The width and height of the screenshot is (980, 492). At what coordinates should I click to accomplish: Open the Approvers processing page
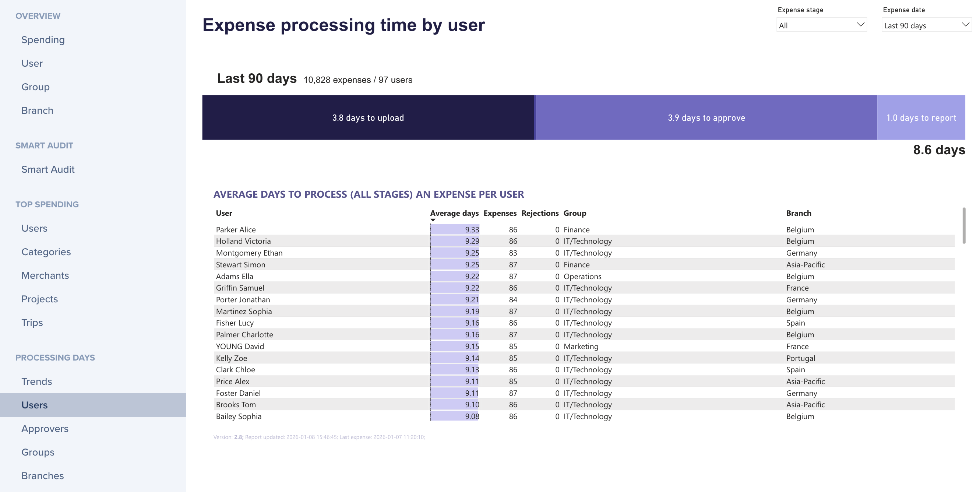pyautogui.click(x=45, y=428)
